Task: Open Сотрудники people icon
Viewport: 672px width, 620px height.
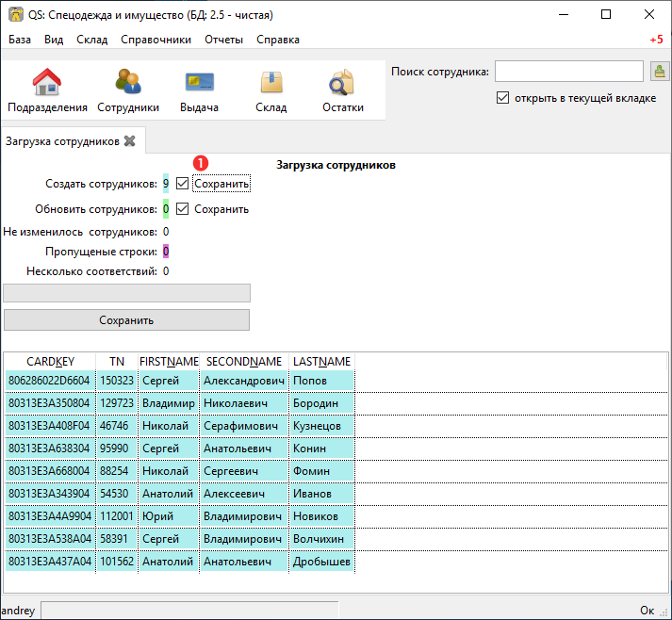Action: coord(128,81)
